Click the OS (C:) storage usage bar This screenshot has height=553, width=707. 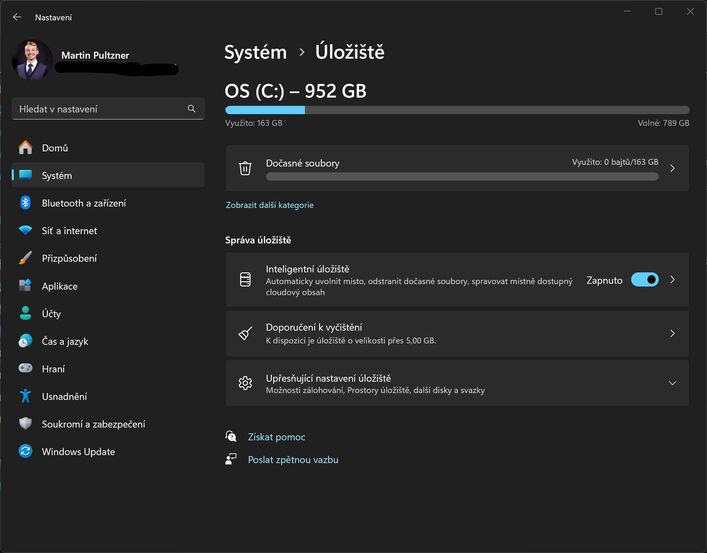coord(457,110)
